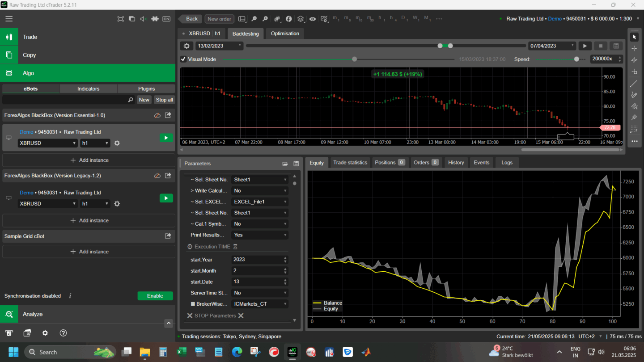Click the Speed slider handle
Screen dimensions: 644x362
click(576, 59)
